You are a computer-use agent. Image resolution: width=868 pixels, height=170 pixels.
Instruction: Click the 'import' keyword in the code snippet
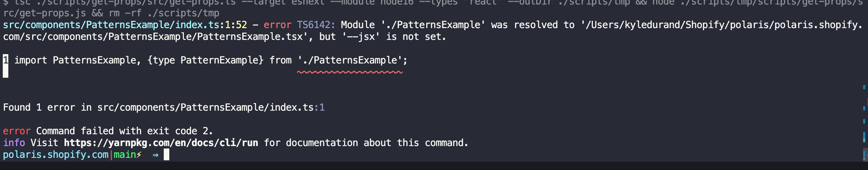31,60
